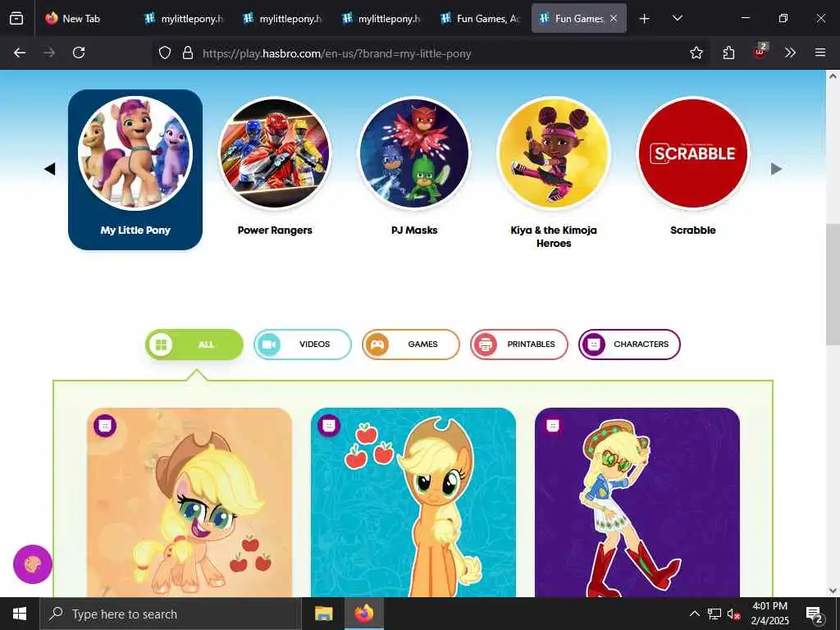Open the Firefox hamburger application menu

[820, 52]
